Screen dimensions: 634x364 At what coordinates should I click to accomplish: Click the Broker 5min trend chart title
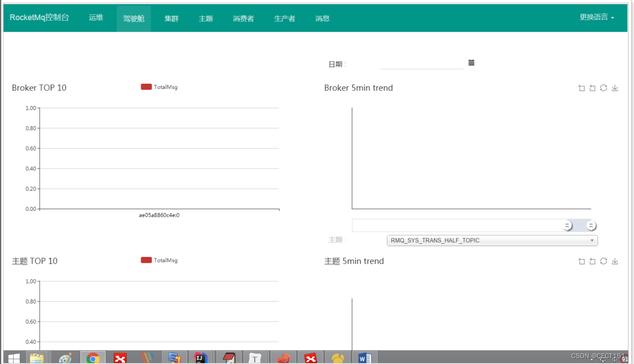359,87
